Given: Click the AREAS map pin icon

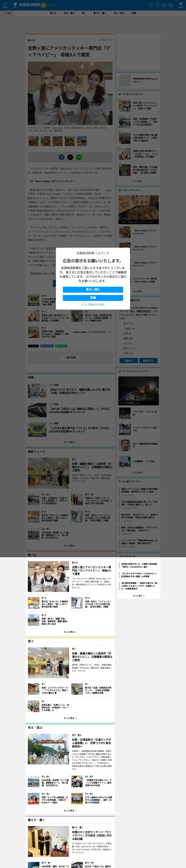Looking at the screenshot, I should [181, 5].
